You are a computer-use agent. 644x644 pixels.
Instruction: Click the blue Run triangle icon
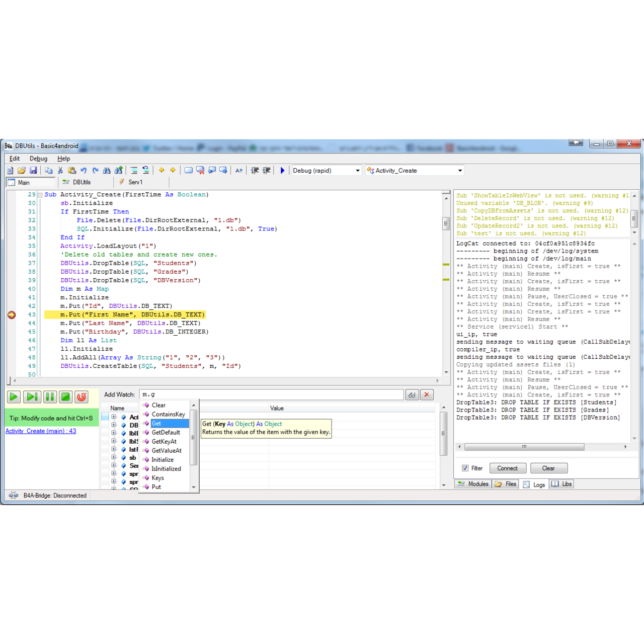tap(282, 171)
